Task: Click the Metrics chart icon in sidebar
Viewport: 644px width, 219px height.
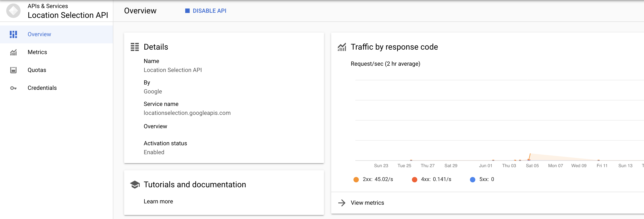Action: (13, 52)
